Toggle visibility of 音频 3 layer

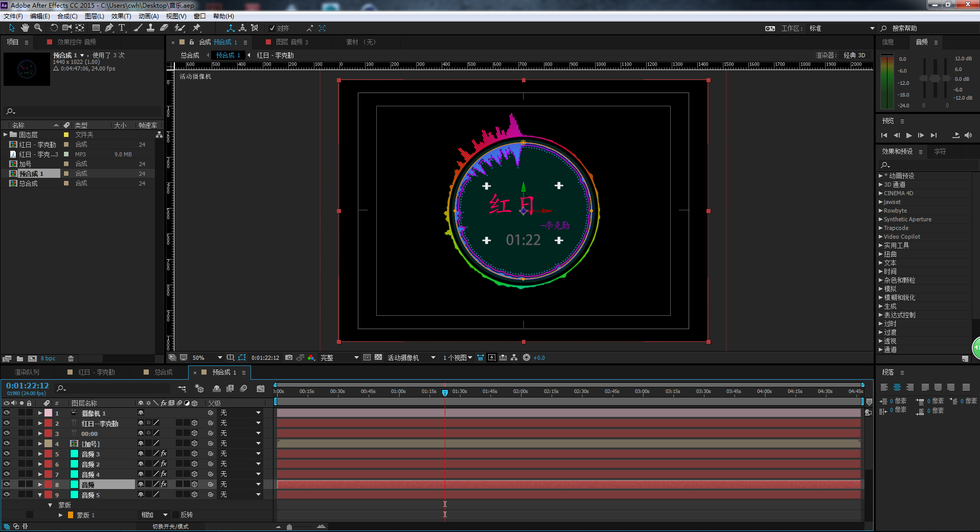point(7,454)
